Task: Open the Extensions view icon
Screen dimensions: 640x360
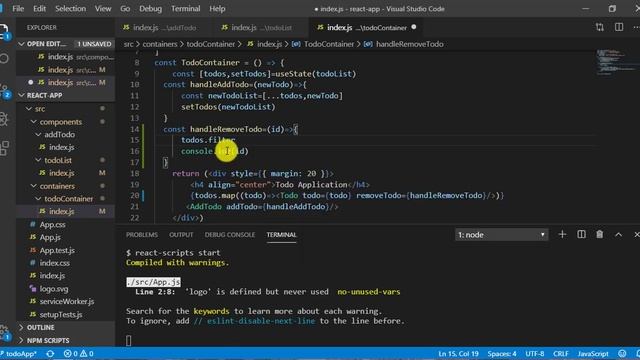Action: pos(4,148)
